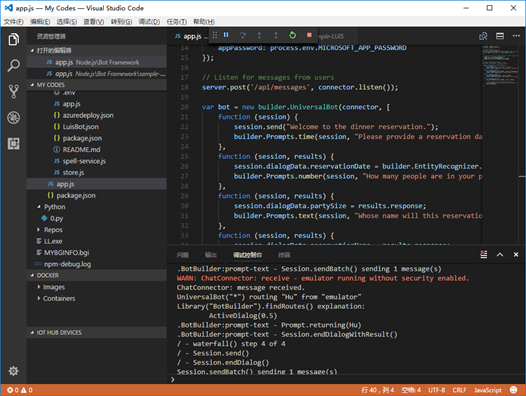Clear the debug console output

[483, 254]
